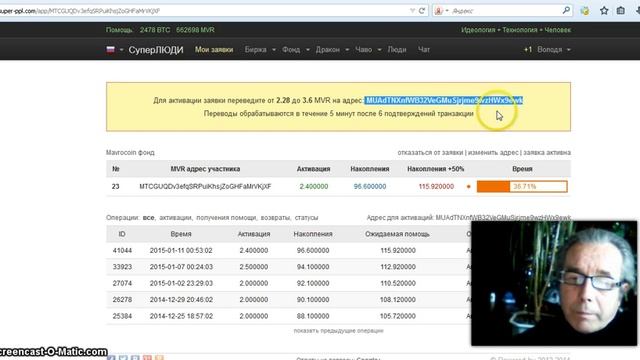The height and width of the screenshot is (360, 640).
Task: Click operation ID 27074
Action: tap(122, 283)
